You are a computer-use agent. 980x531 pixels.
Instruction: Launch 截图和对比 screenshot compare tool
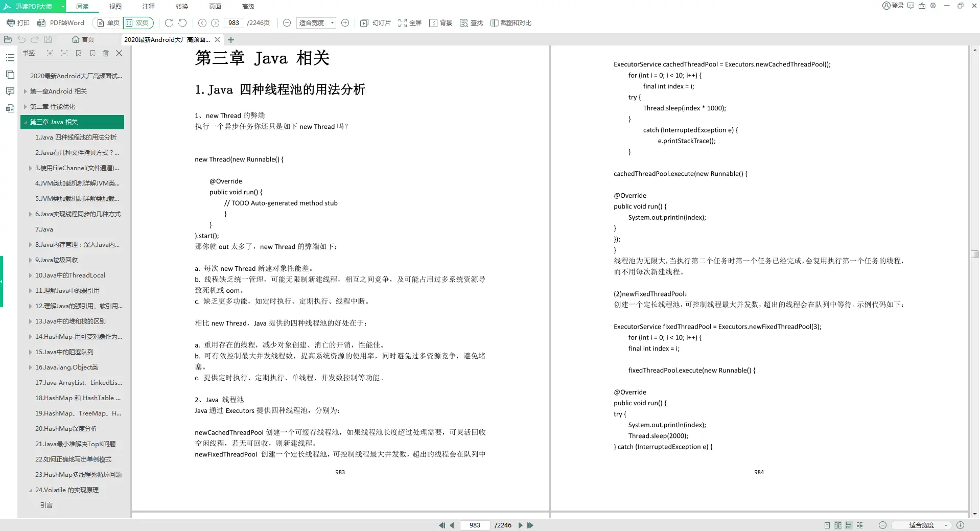(x=510, y=23)
